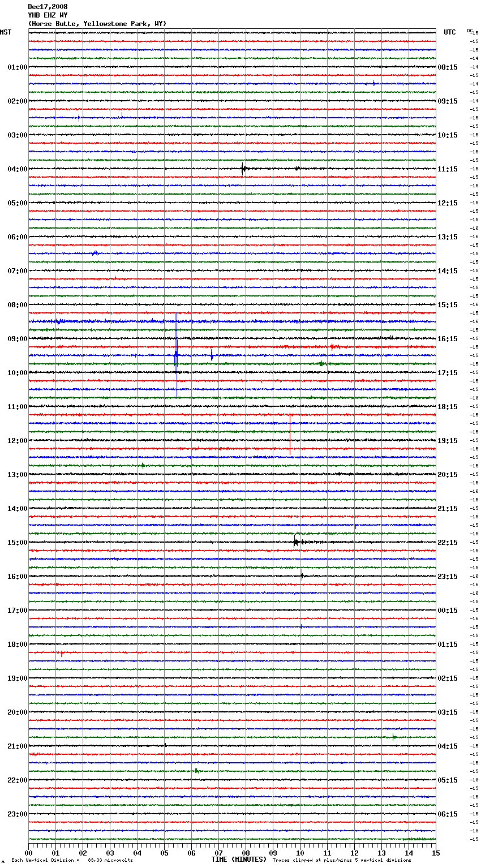This screenshot has width=481, height=868.
Task: Click the 00 minute tick label on the time axis
Action: [29, 853]
